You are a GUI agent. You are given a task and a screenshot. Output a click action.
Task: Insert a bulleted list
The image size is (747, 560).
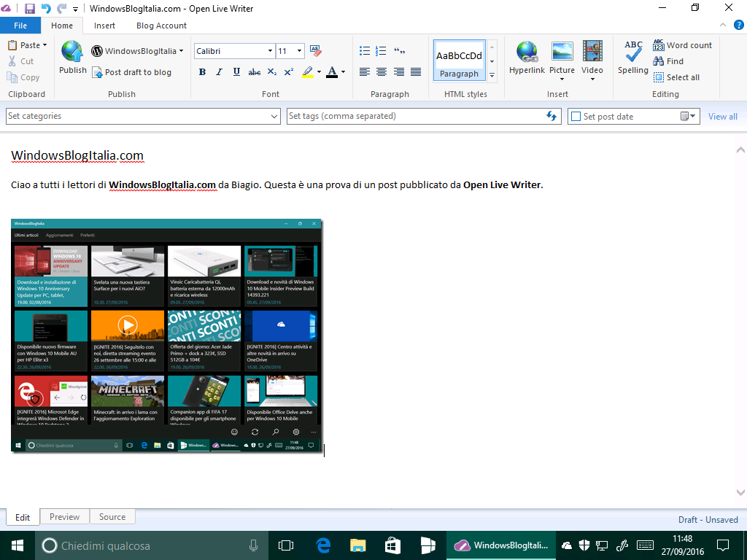click(x=365, y=50)
